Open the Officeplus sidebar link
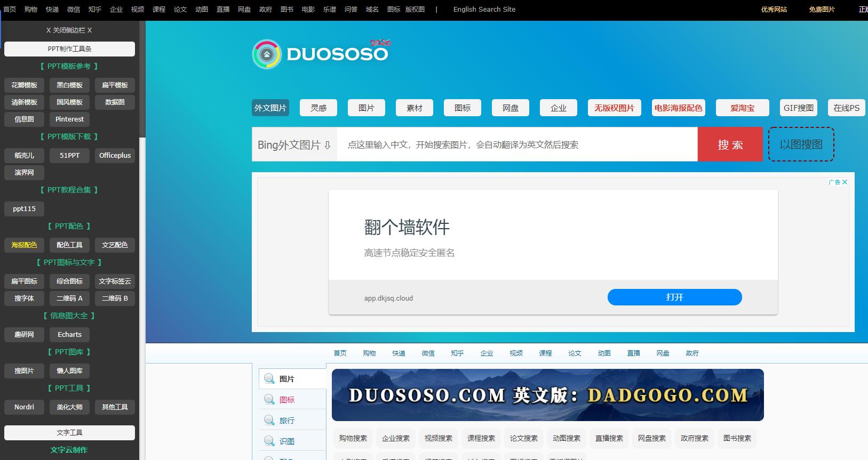The height and width of the screenshot is (460, 868). click(115, 156)
